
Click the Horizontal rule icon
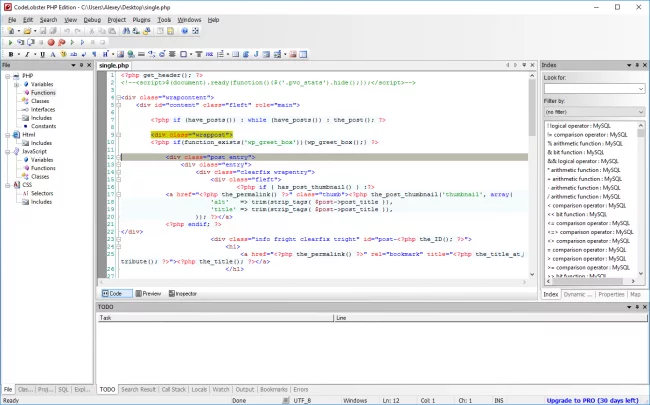tap(141, 54)
